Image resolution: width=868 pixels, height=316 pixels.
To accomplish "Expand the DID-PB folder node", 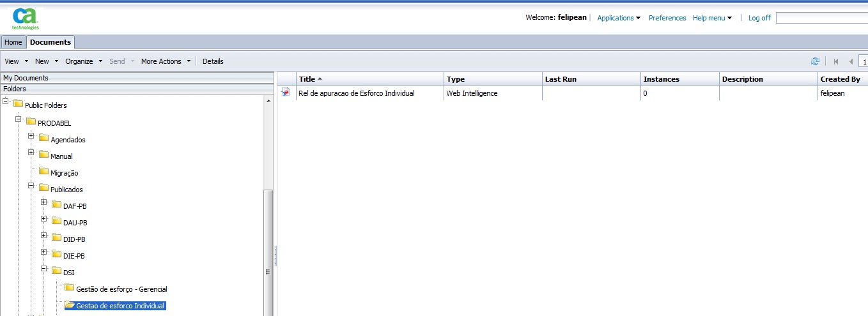I will (44, 236).
